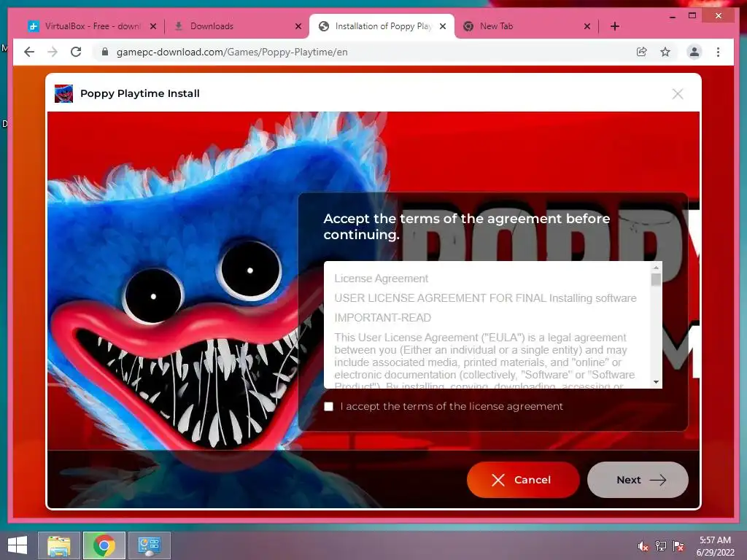Image resolution: width=747 pixels, height=560 pixels.
Task: Click the network tray icon
Action: [x=660, y=546]
